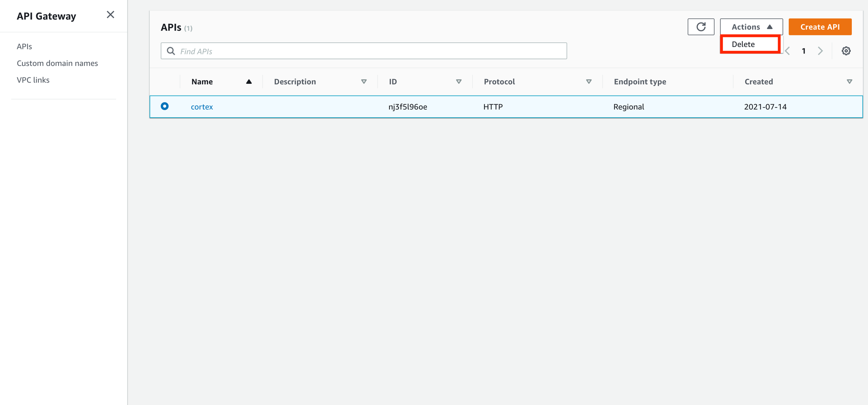Click the search magnifier icon
868x405 pixels.
[x=171, y=51]
